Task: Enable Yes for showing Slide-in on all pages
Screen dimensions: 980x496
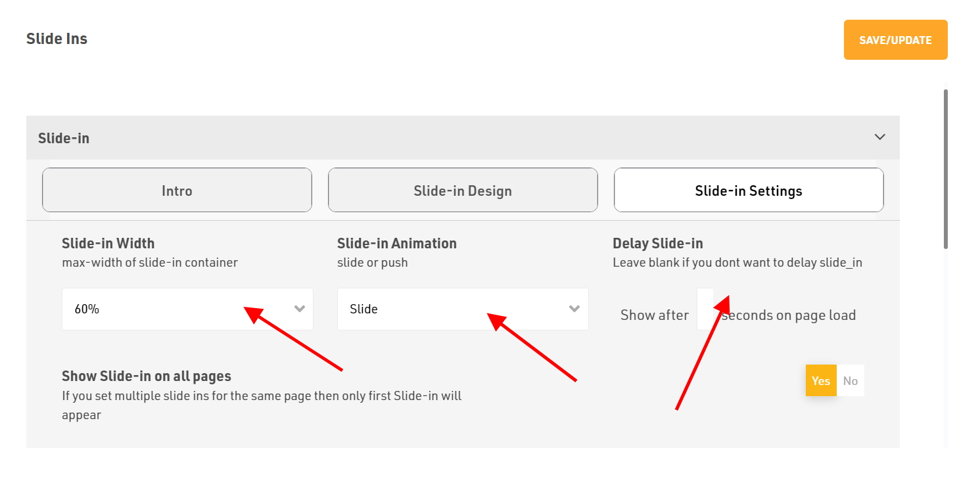Action: [x=821, y=381]
